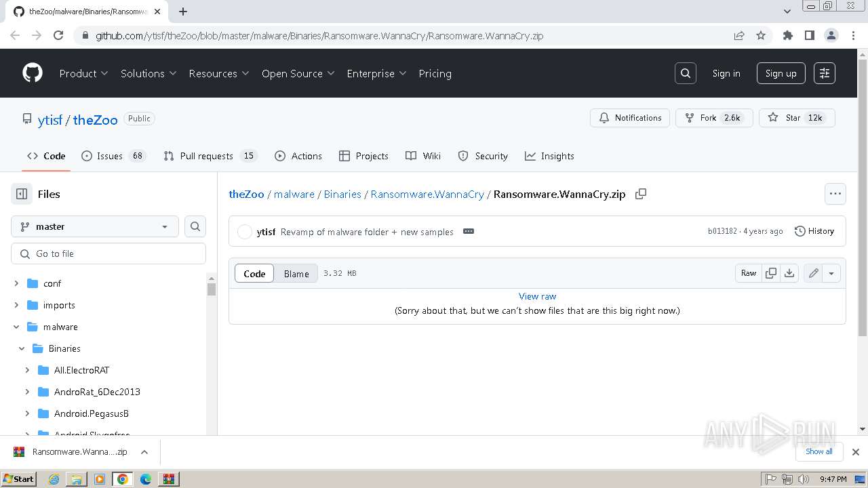Open the Security tab
The image size is (868, 488).
483,156
